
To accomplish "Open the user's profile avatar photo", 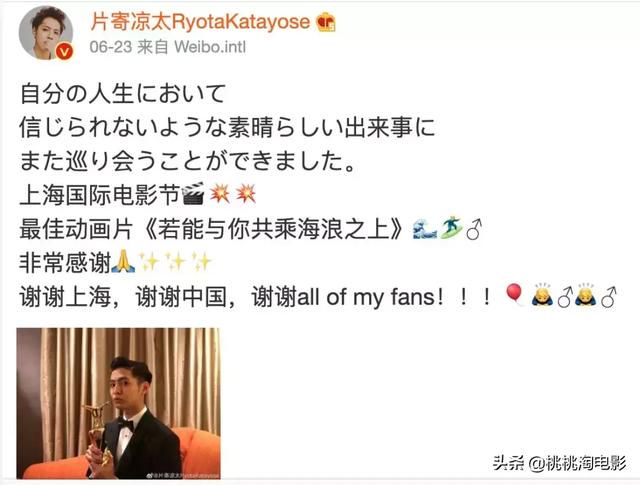I will 46,33.
